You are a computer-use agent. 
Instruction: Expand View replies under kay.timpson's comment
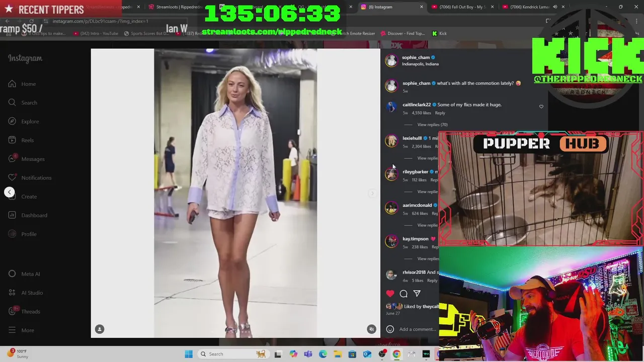click(428, 259)
